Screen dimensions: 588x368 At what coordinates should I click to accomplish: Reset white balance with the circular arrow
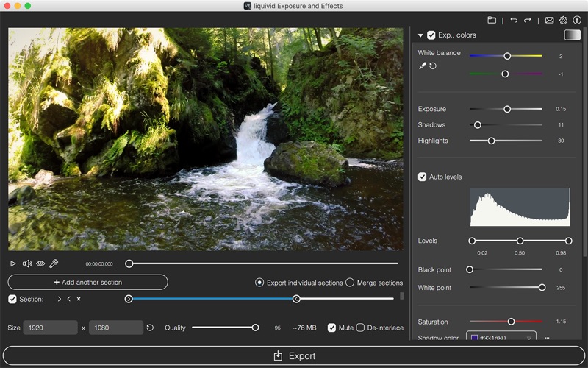(x=433, y=66)
